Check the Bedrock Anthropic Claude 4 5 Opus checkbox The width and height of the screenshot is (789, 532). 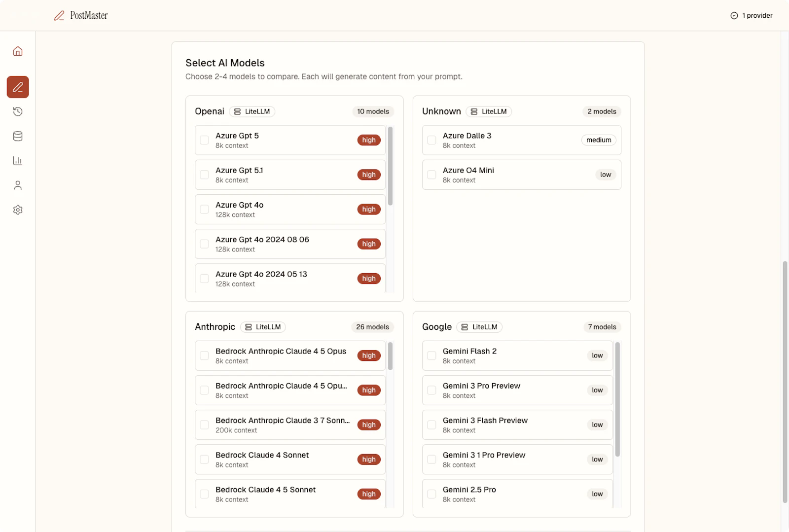coord(204,355)
